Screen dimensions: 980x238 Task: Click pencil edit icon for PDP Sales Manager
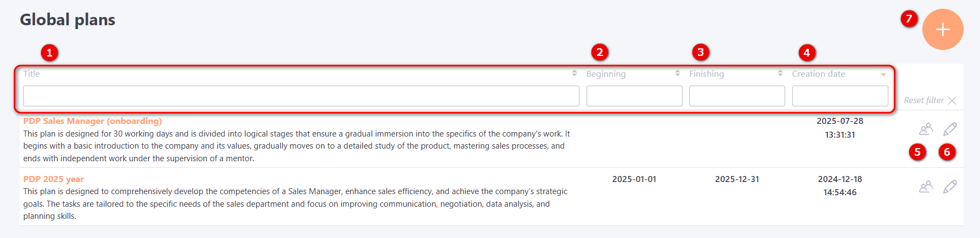pyautogui.click(x=950, y=129)
